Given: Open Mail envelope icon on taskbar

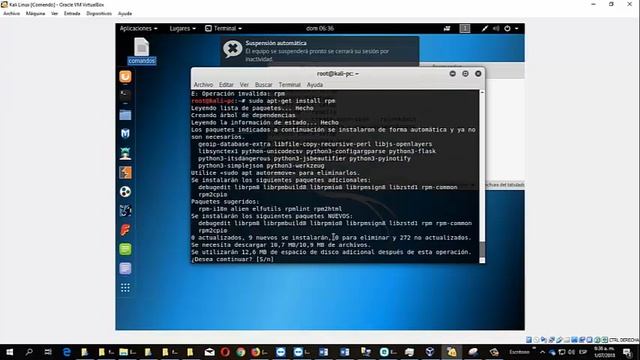Looking at the screenshot, I should point(209,352).
